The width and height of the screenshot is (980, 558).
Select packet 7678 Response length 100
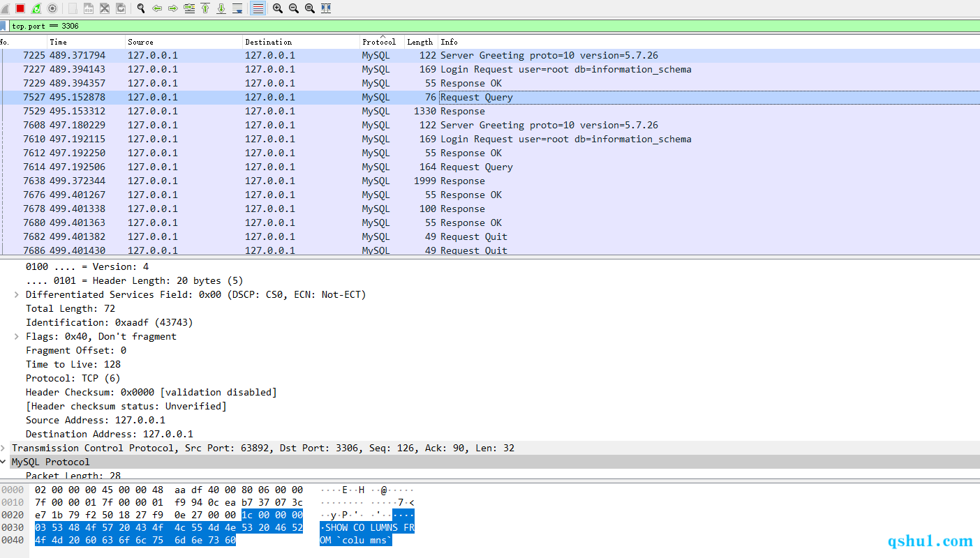tap(490, 209)
